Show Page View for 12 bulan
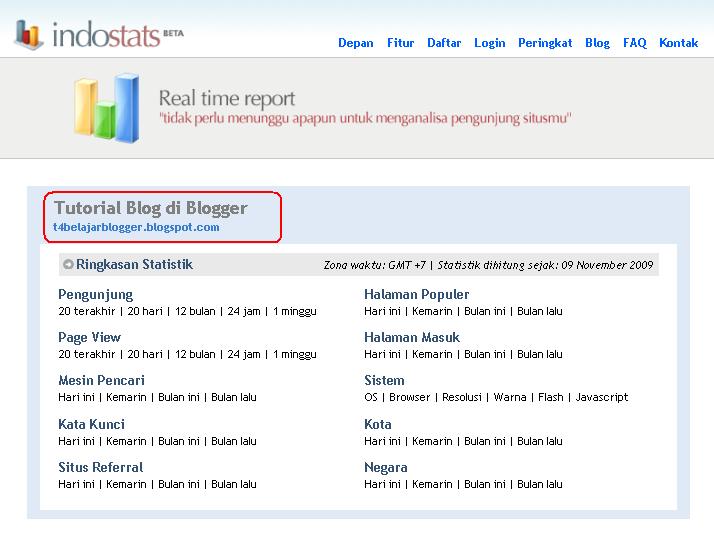The image size is (714, 535). (x=195, y=354)
